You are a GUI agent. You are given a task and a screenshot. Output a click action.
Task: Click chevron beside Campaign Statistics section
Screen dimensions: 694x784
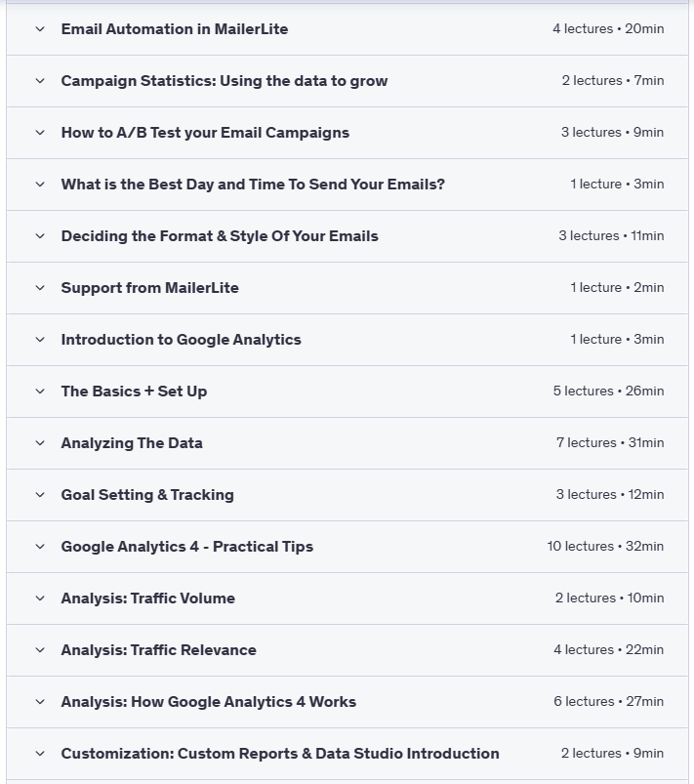pyautogui.click(x=40, y=81)
